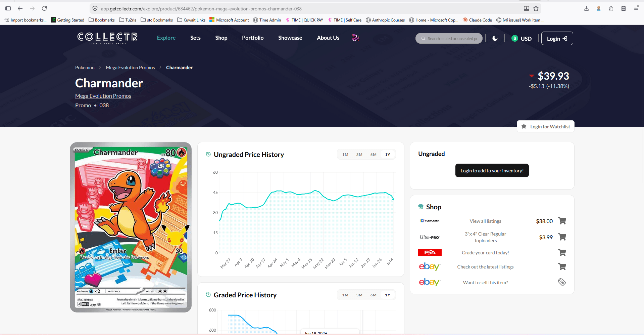This screenshot has width=644, height=335.
Task: Open the browser application menu
Action: pos(636,8)
